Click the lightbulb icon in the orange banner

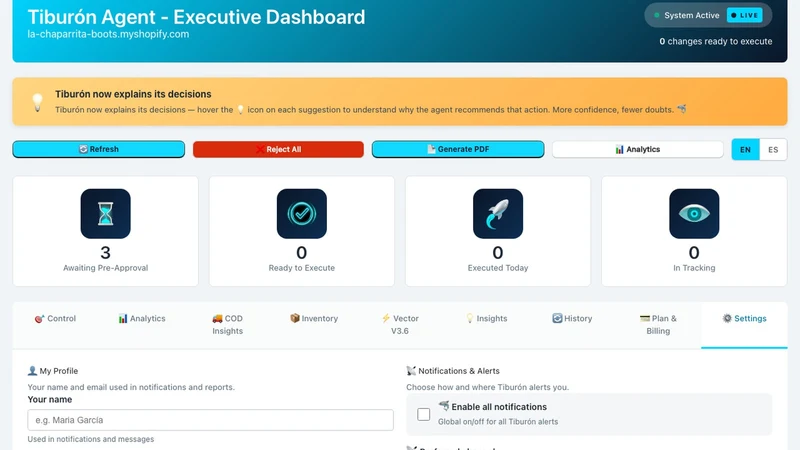37,102
